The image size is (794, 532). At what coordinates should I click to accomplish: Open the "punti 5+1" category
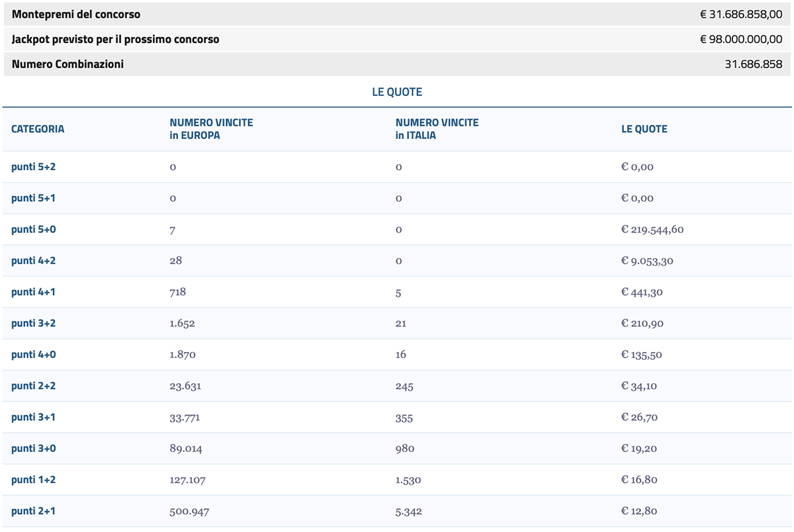[33, 198]
